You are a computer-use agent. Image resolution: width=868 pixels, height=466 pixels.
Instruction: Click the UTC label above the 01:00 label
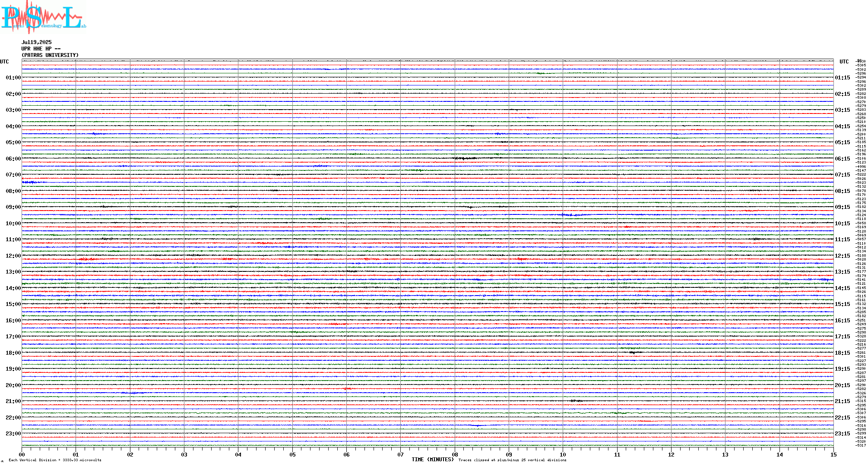click(4, 62)
